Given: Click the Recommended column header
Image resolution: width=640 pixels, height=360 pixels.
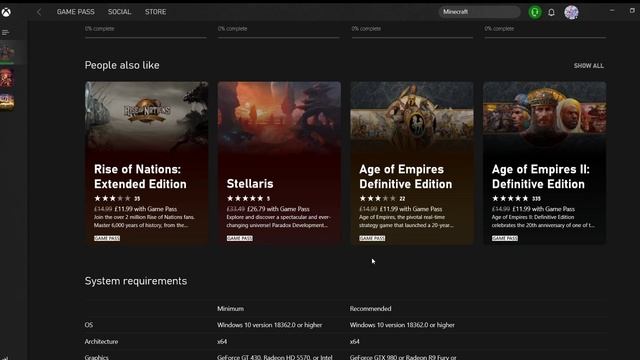Looking at the screenshot, I should tap(370, 309).
